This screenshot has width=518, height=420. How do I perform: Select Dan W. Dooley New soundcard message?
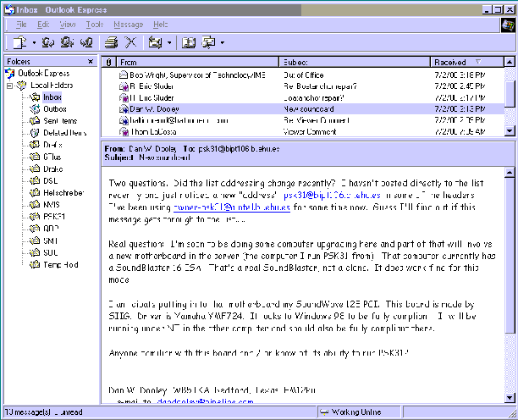pyautogui.click(x=303, y=108)
